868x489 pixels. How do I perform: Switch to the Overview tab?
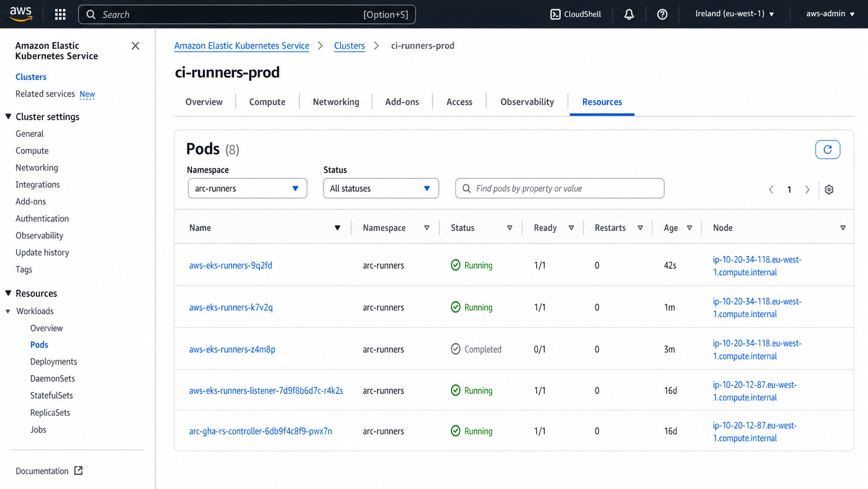tap(204, 102)
